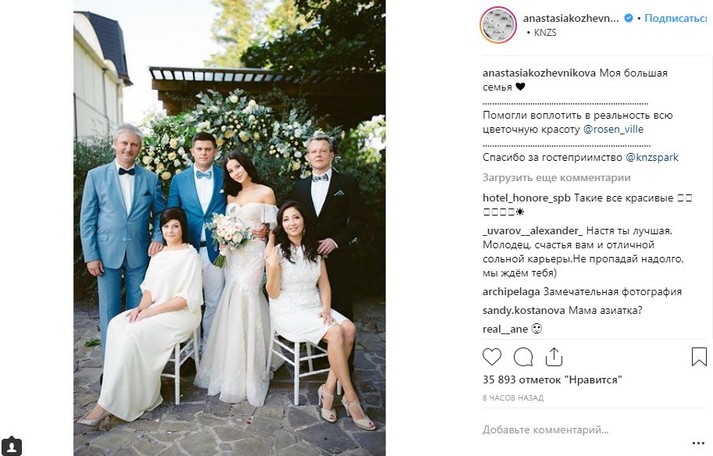Open the comment speech bubble icon
This screenshot has width=713, height=456.
click(523, 357)
